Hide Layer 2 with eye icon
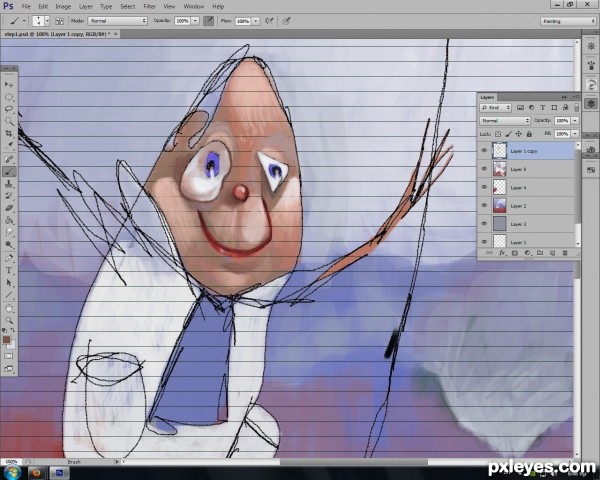The height and width of the screenshot is (480, 600). tap(484, 206)
